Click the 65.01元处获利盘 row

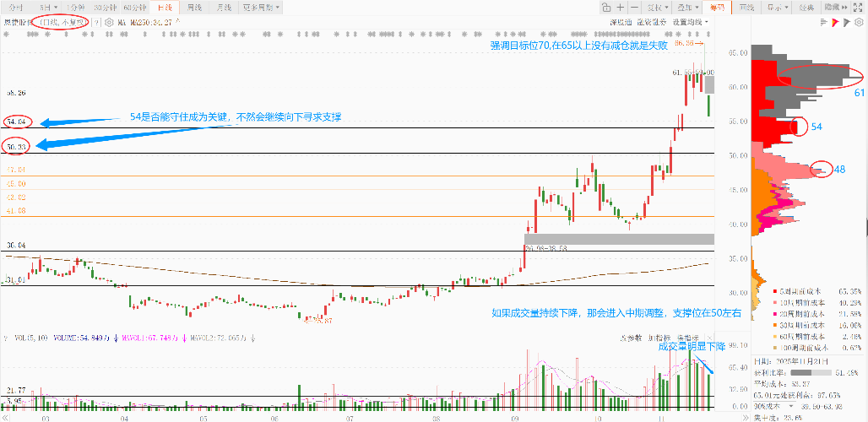click(x=797, y=395)
